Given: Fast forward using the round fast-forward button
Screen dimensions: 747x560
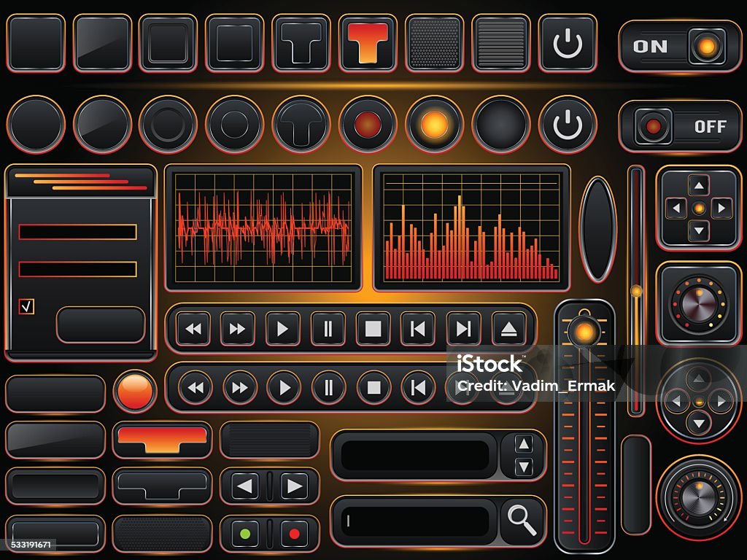Looking at the screenshot, I should (x=239, y=388).
